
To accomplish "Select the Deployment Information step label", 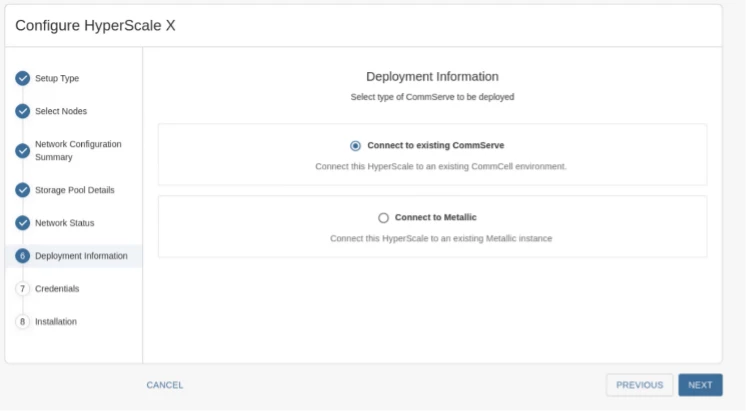I will pos(81,256).
